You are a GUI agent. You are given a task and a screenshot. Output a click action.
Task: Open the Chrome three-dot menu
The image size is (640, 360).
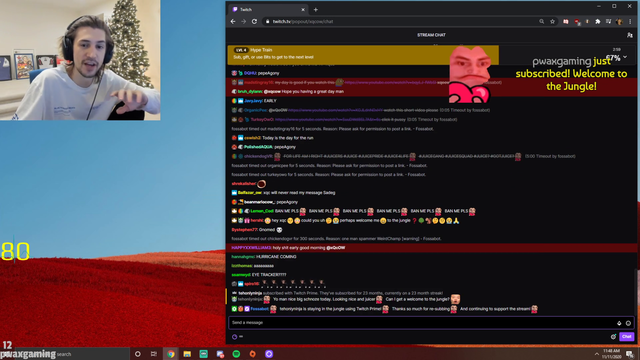pyautogui.click(x=630, y=22)
